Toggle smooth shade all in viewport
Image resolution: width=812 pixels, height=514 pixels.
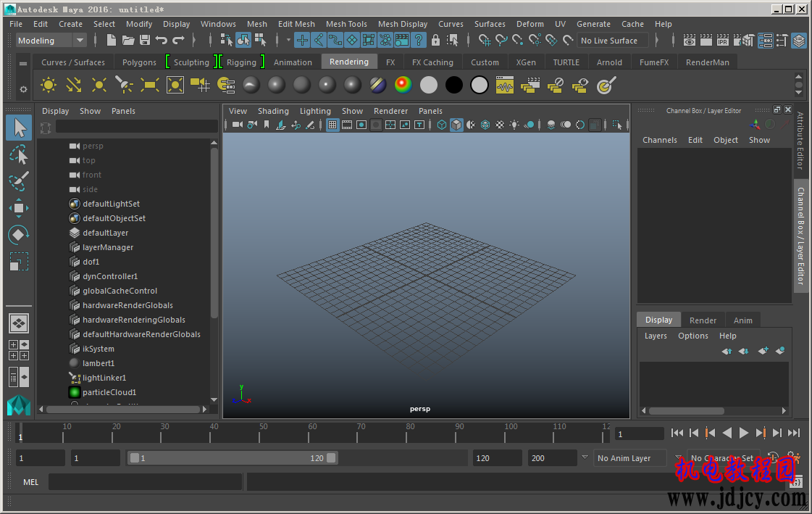[456, 125]
